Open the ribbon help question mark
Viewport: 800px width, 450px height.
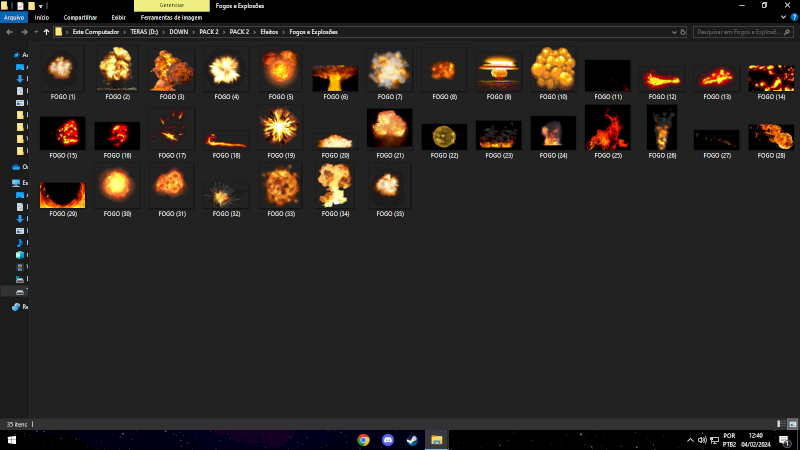[794, 17]
